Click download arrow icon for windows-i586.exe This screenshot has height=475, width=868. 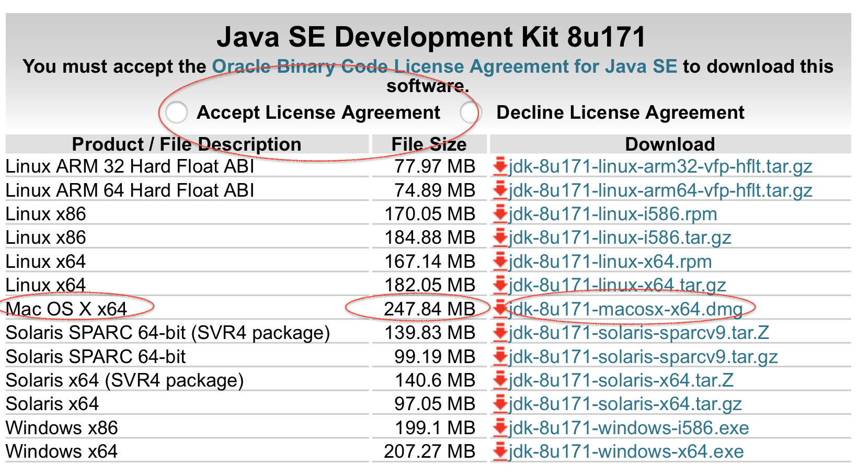pyautogui.click(x=500, y=428)
